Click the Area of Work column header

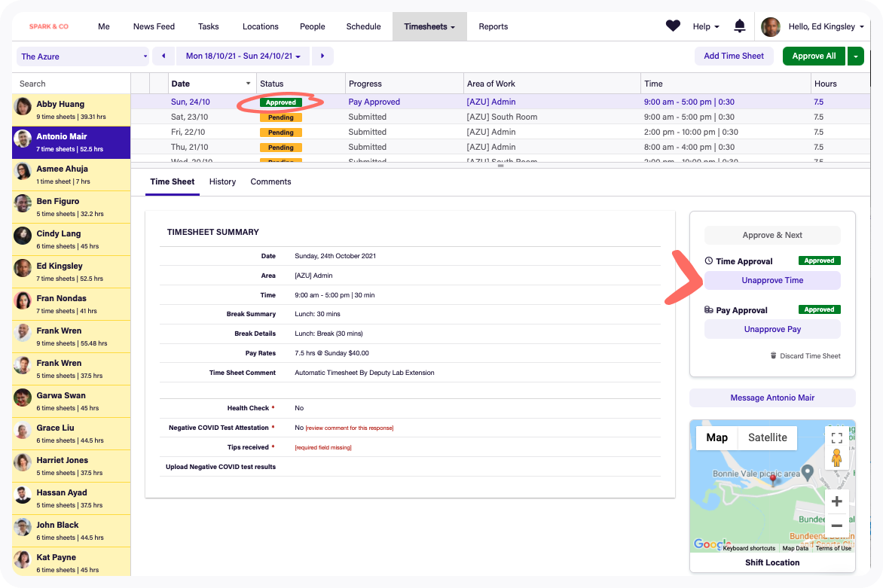[551, 84]
